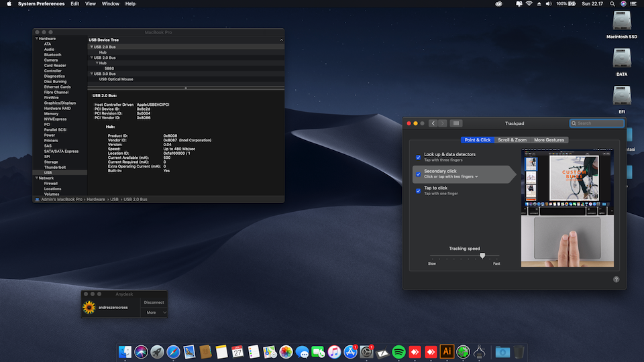Click the trackpad gesture preview video

(x=568, y=208)
